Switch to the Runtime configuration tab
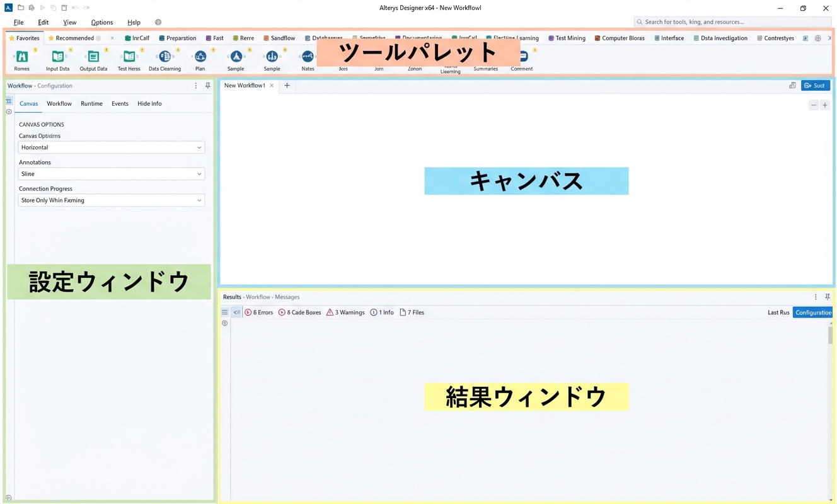The width and height of the screenshot is (837, 504). click(91, 103)
